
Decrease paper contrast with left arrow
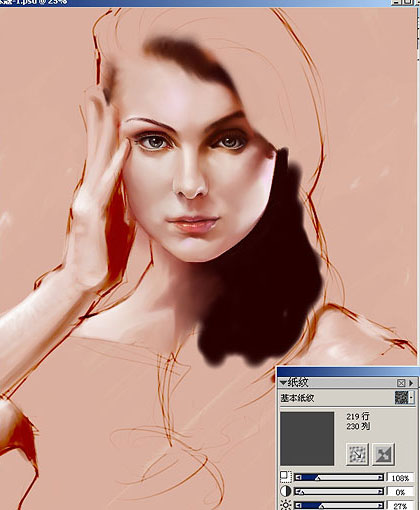298,492
